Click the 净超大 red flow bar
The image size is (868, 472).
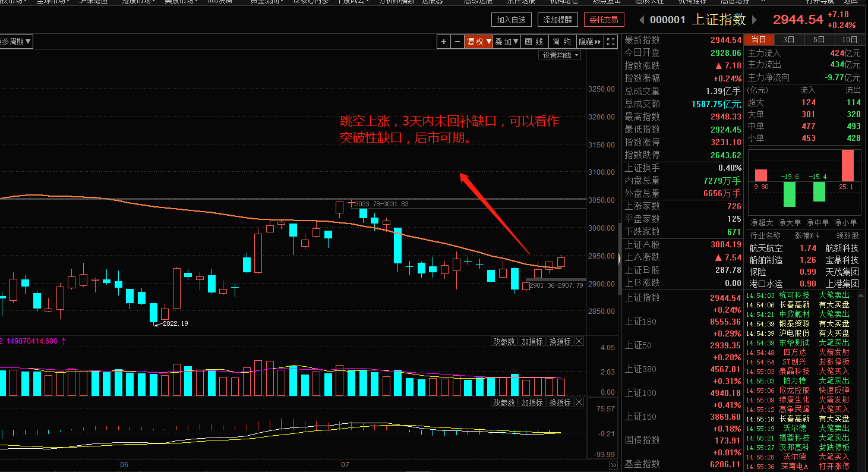tap(761, 175)
